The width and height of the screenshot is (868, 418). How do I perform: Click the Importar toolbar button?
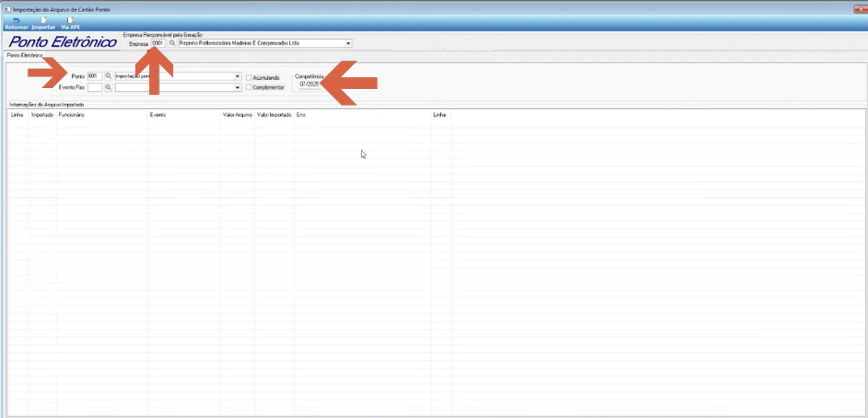point(43,23)
